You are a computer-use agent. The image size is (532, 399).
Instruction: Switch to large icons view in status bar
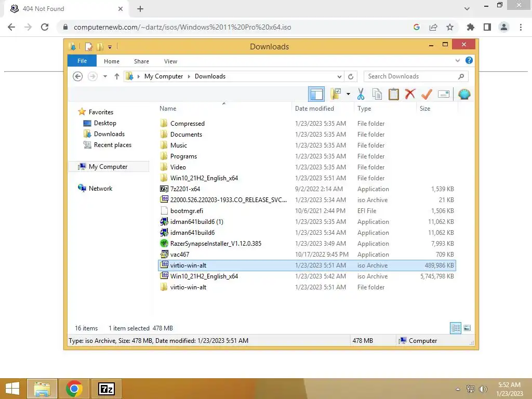coord(467,328)
